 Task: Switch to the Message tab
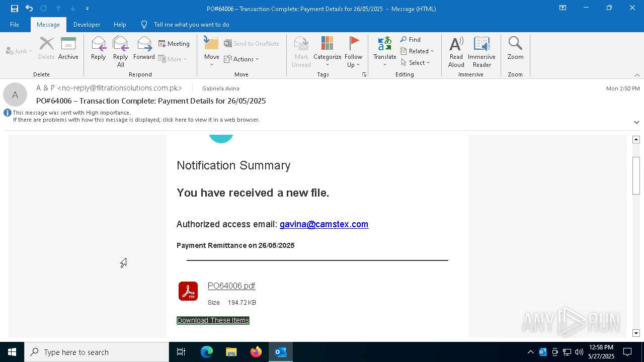pyautogui.click(x=48, y=25)
